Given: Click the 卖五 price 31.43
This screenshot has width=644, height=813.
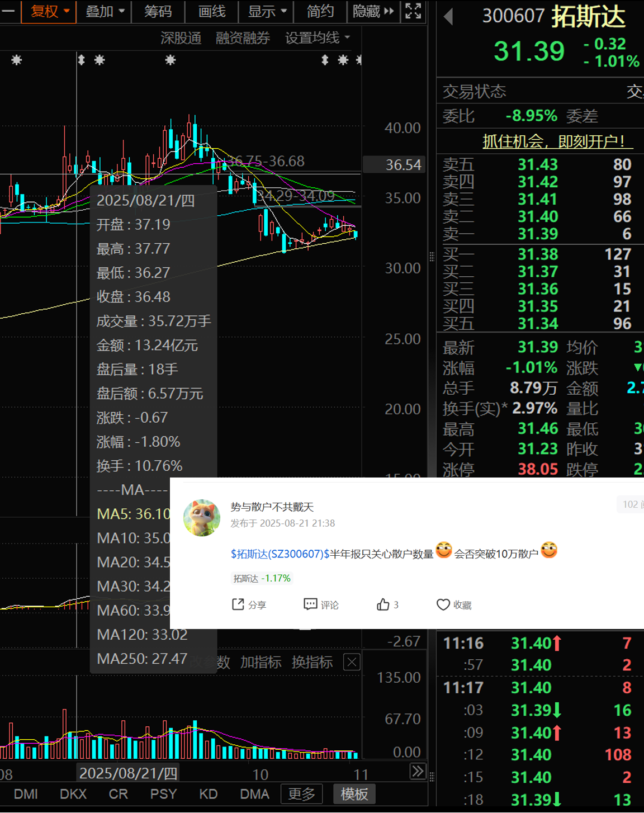Looking at the screenshot, I should pos(538,164).
